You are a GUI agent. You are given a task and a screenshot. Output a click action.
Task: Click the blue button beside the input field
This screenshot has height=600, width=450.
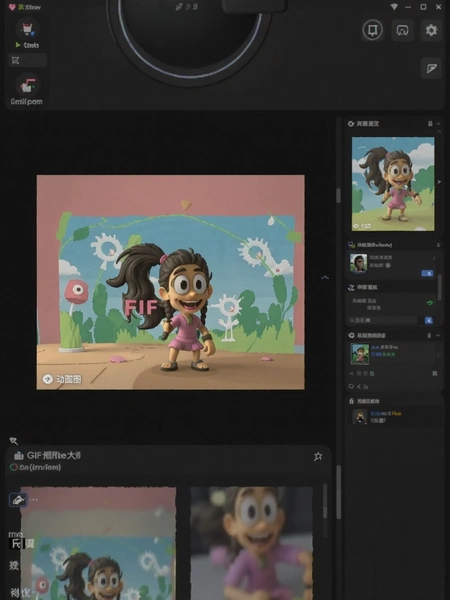pyautogui.click(x=429, y=320)
